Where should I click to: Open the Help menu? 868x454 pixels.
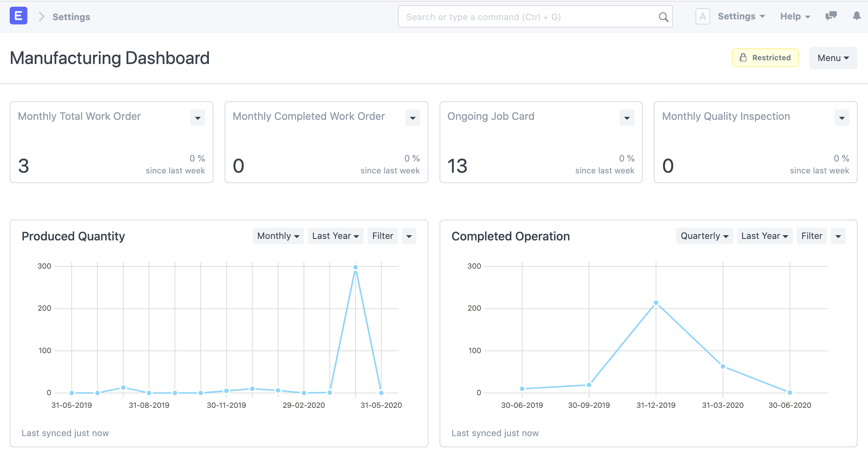(x=794, y=16)
